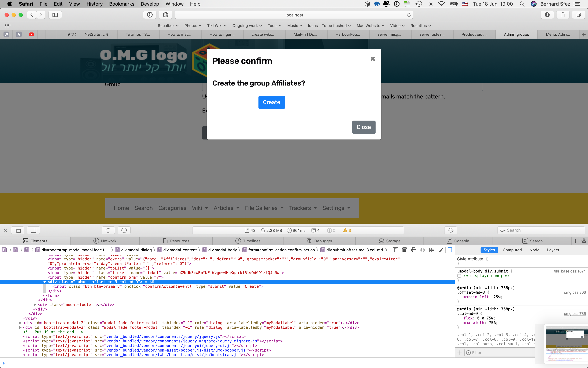Close the Web Inspector with the X icon
The image size is (588, 368).
coord(6,230)
